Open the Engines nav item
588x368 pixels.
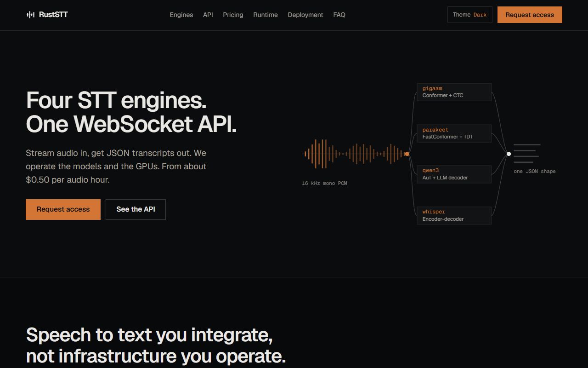coord(181,15)
